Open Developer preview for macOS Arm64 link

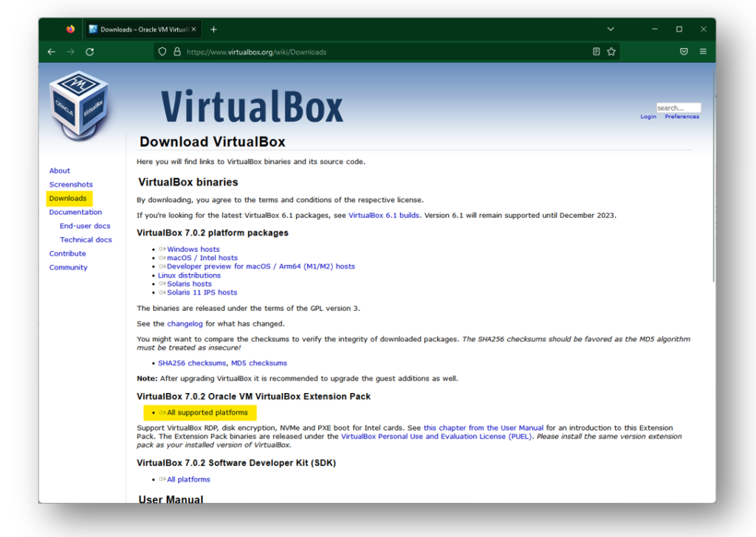coord(261,267)
